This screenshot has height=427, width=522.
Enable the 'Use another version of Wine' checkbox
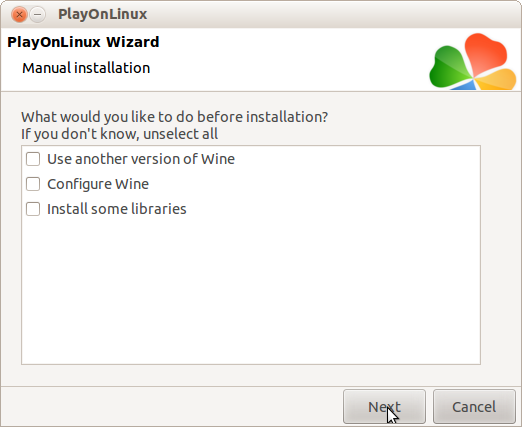pyautogui.click(x=33, y=159)
